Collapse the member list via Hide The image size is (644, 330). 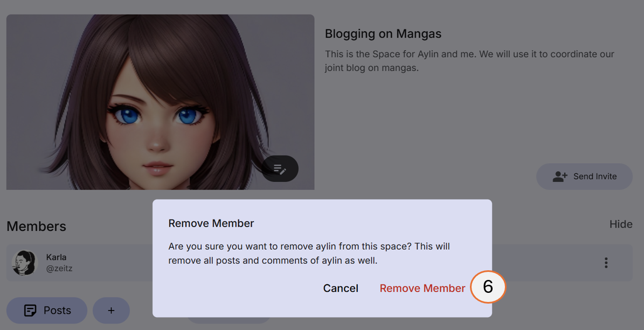[x=621, y=224]
